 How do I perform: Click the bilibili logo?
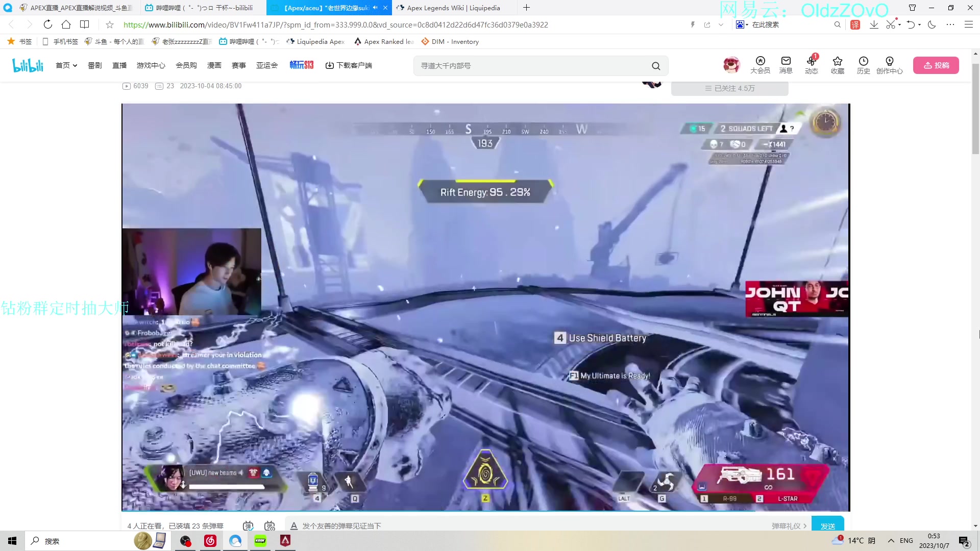coord(28,65)
